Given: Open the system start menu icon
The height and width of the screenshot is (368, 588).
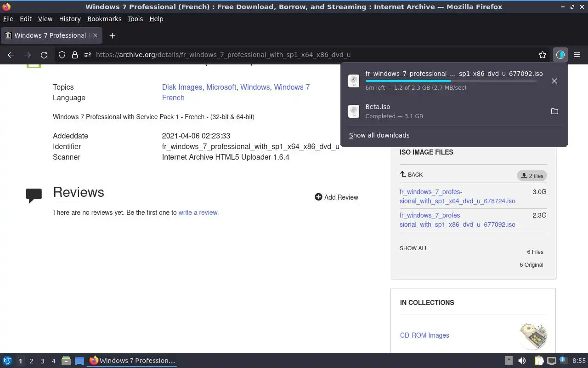Looking at the screenshot, I should (x=7, y=361).
